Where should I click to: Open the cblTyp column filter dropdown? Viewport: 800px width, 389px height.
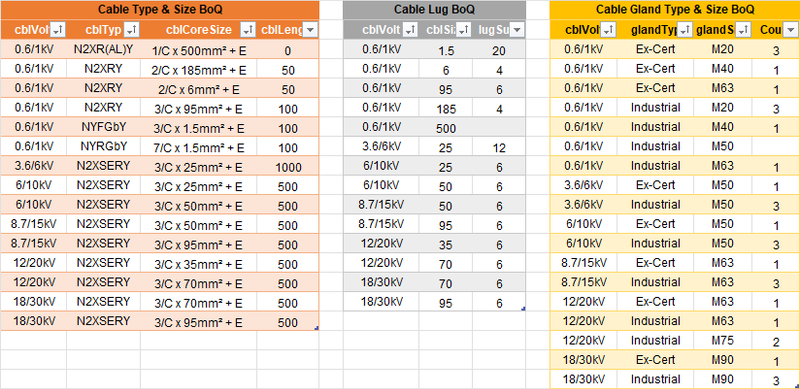(132, 31)
